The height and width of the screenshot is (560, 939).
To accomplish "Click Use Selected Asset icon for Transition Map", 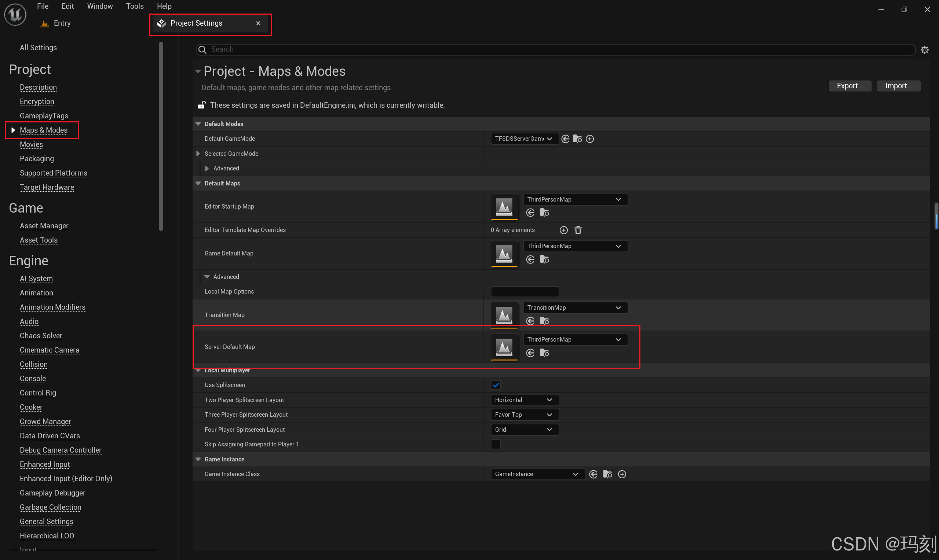I will [x=530, y=321].
